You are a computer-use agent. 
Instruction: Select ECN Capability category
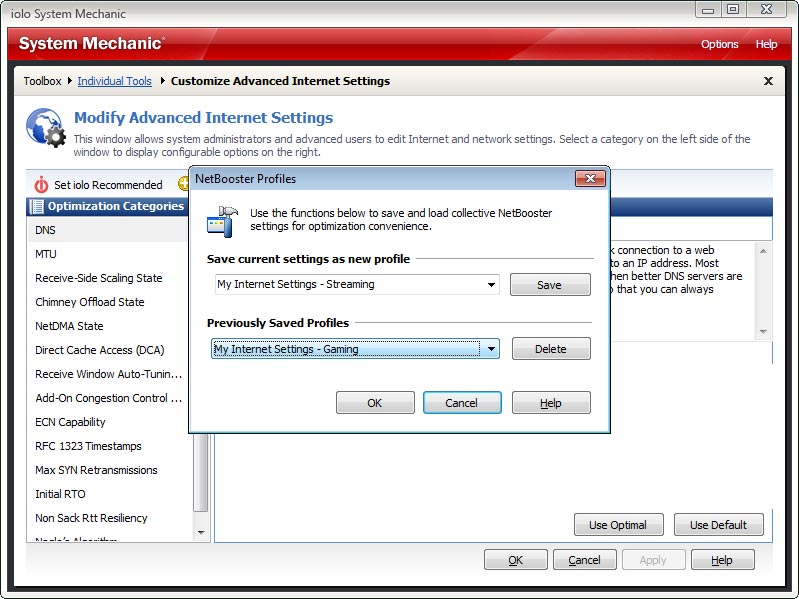tap(107, 422)
